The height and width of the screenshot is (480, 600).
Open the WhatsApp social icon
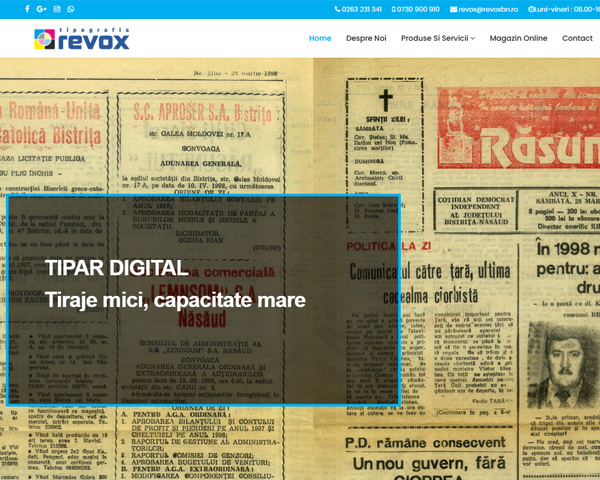coord(71,9)
